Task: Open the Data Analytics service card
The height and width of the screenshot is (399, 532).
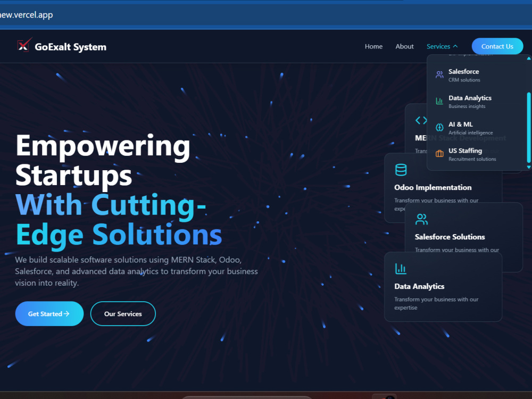Action: point(443,287)
